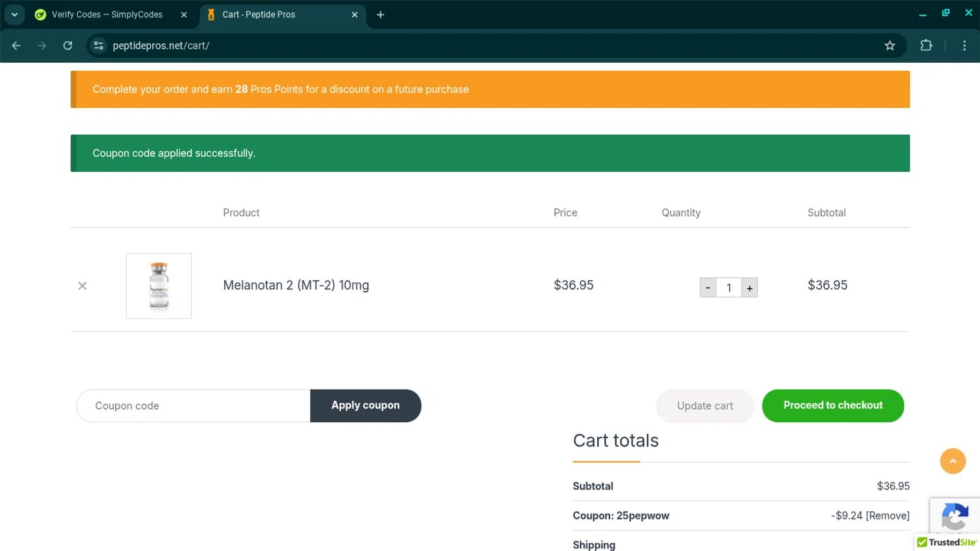Viewport: 980px width, 551px height.
Task: Click the reCAPTCHA badge
Action: [955, 516]
